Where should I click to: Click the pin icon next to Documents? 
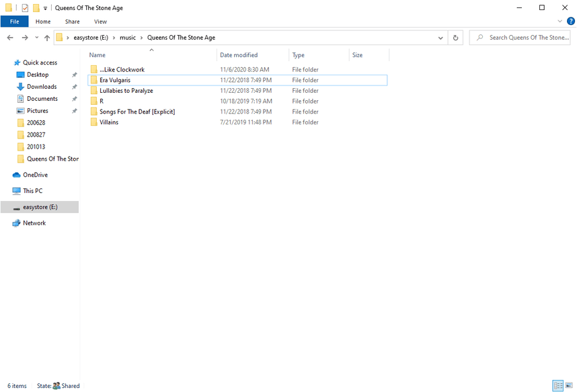click(75, 99)
